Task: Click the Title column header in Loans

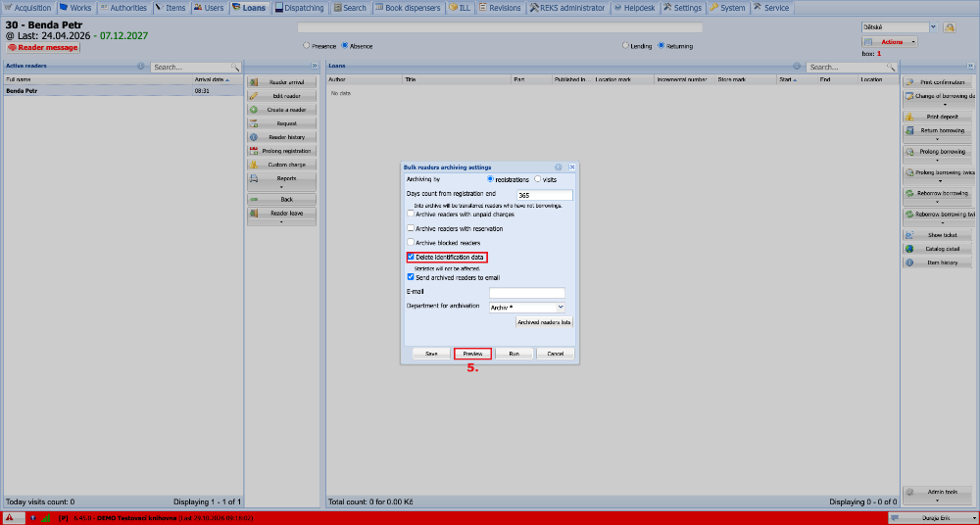Action: 457,79
